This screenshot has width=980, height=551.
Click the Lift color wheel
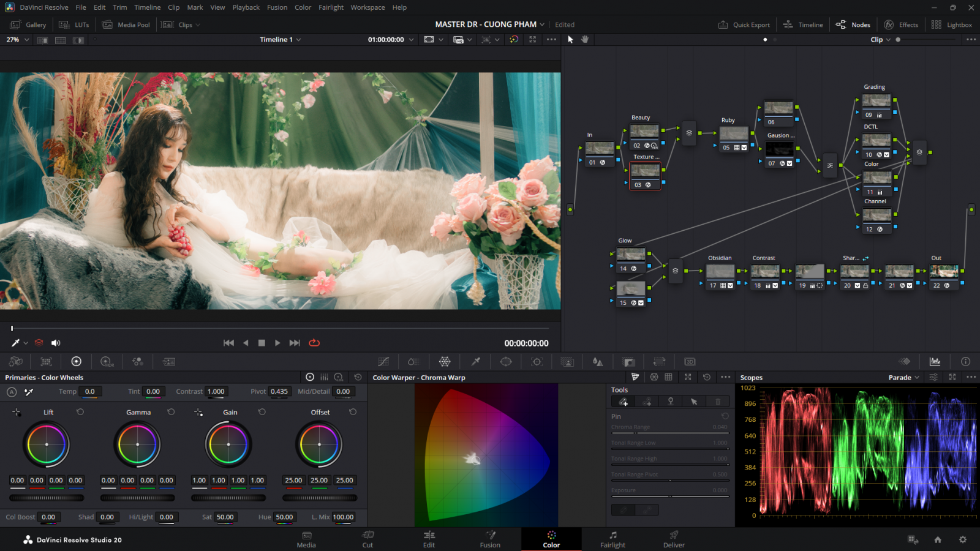pos(47,444)
